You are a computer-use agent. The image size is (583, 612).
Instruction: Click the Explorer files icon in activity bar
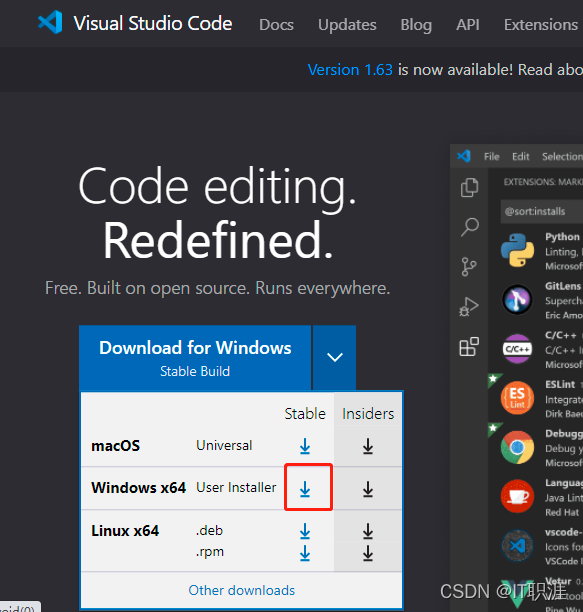469,188
